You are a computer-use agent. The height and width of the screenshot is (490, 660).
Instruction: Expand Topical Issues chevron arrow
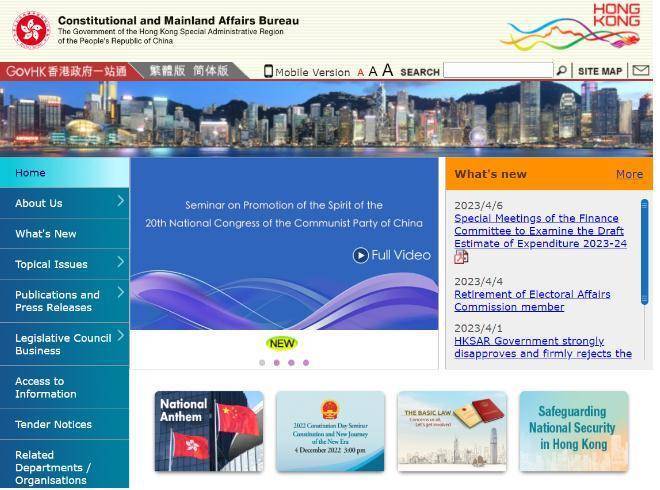click(120, 262)
